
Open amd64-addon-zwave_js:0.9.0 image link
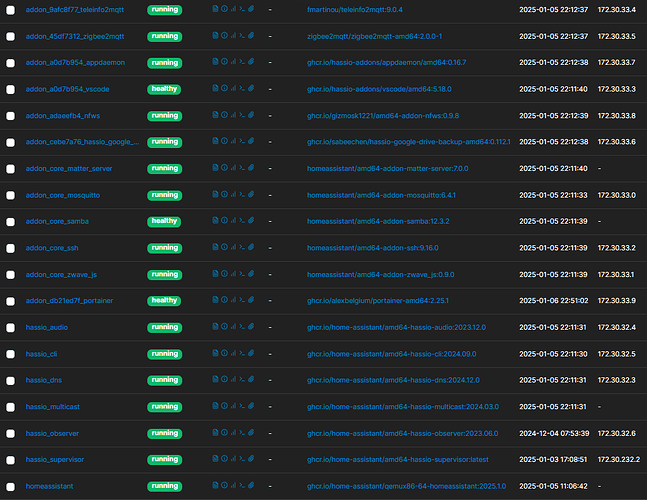click(x=380, y=274)
